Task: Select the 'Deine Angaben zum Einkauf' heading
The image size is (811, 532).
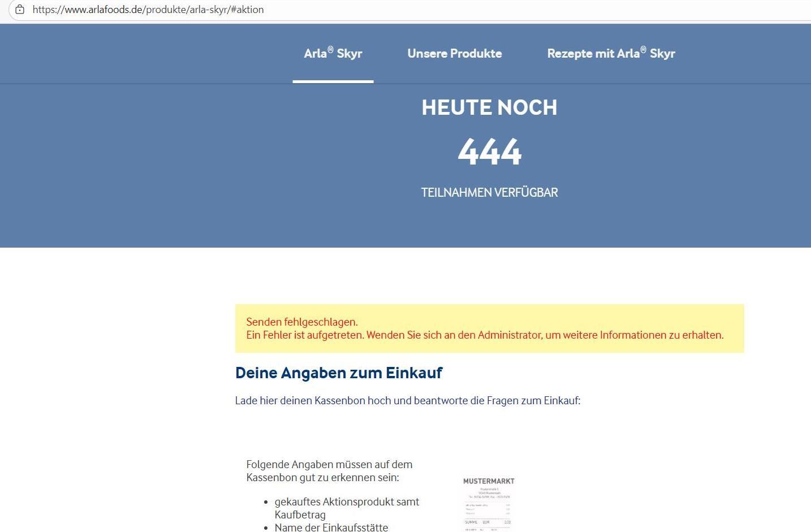Action: (x=339, y=373)
